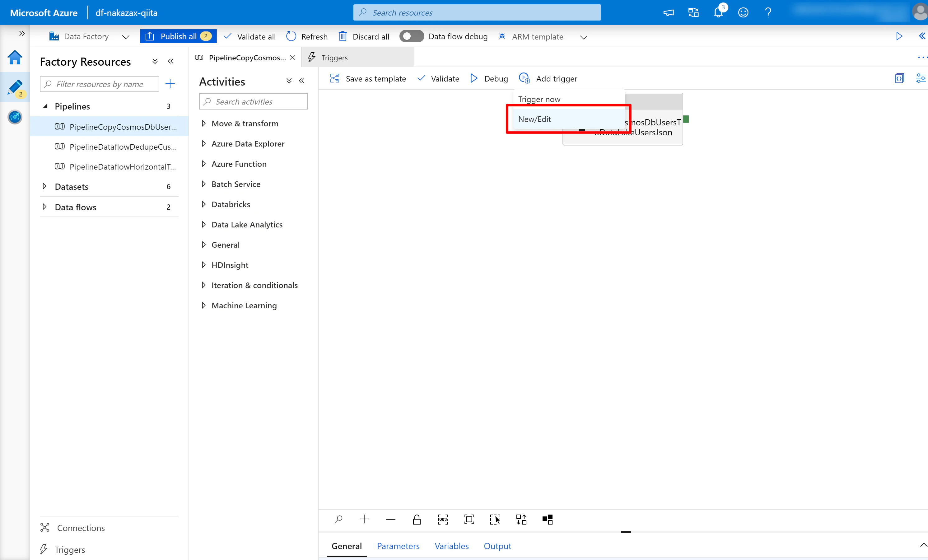Viewport: 928px width, 560px height.
Task: Open the Author pencil icon in sidebar
Action: 15,87
